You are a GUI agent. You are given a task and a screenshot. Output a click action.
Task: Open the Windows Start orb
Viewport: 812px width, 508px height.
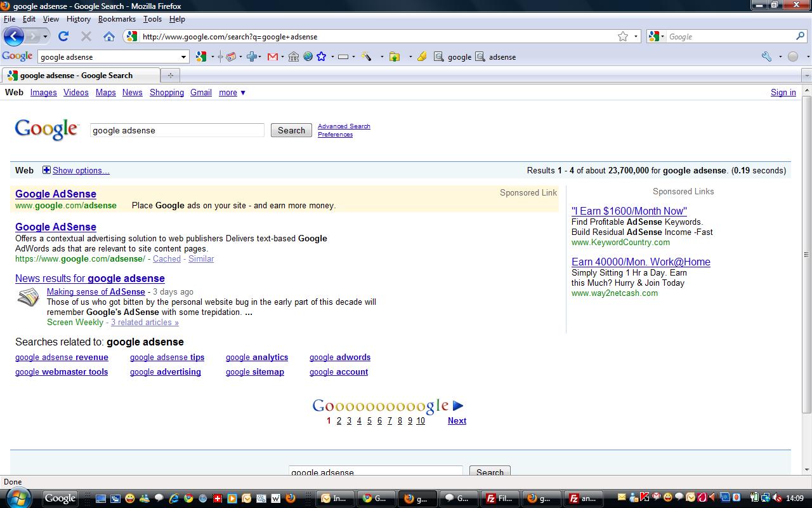(19, 497)
